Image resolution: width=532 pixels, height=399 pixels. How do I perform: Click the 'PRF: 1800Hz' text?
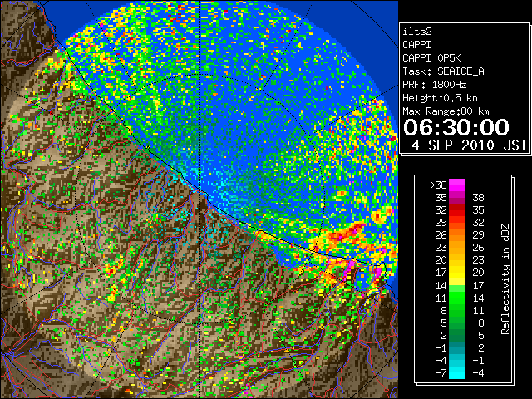coord(434,85)
